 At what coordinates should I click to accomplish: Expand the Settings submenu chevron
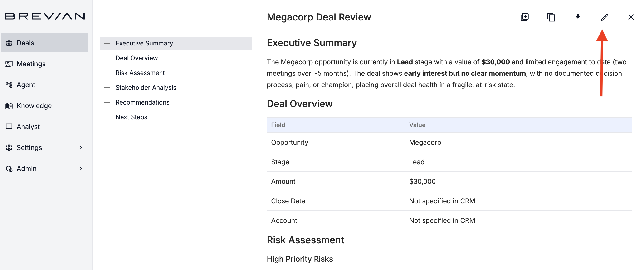click(81, 148)
